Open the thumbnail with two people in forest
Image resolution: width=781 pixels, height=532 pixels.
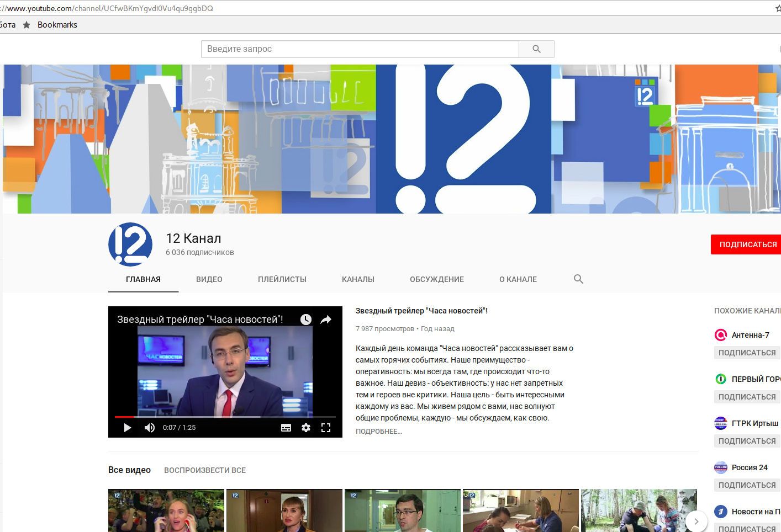click(639, 510)
